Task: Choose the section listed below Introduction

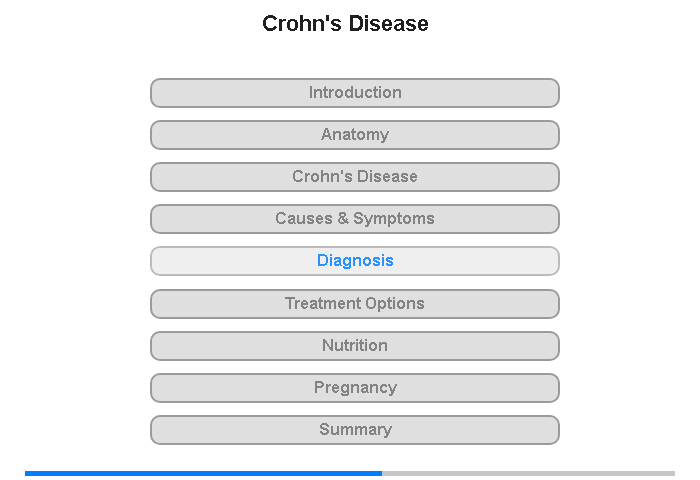Action: 355,135
